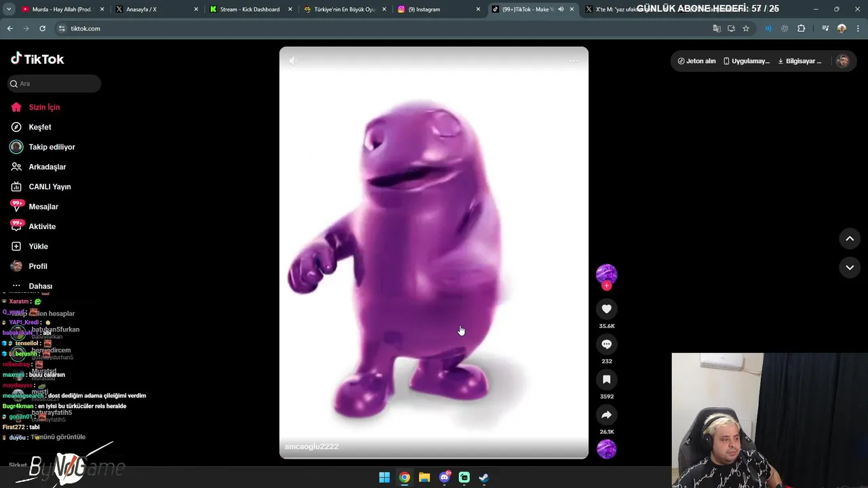Click the translate page icon
Image resolution: width=868 pixels, height=488 pixels.
coord(717,28)
